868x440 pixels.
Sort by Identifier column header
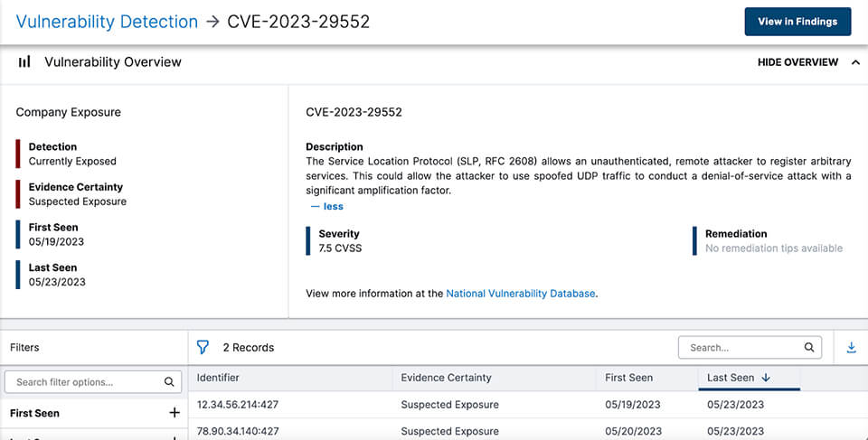[x=218, y=378]
